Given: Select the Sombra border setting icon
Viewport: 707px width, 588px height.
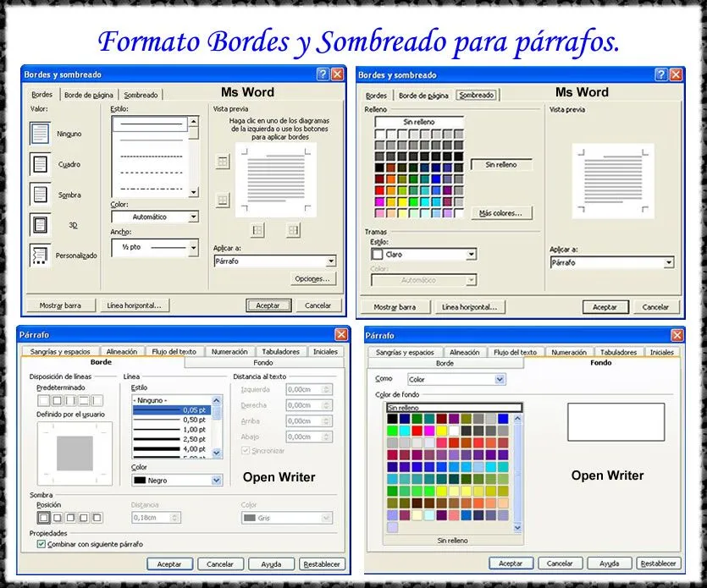Looking at the screenshot, I should tap(40, 195).
